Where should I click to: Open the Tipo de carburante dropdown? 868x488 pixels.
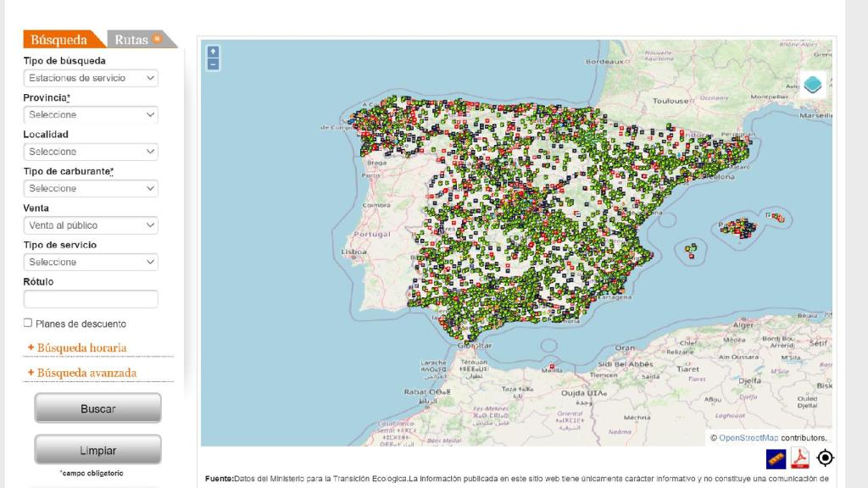(91, 188)
